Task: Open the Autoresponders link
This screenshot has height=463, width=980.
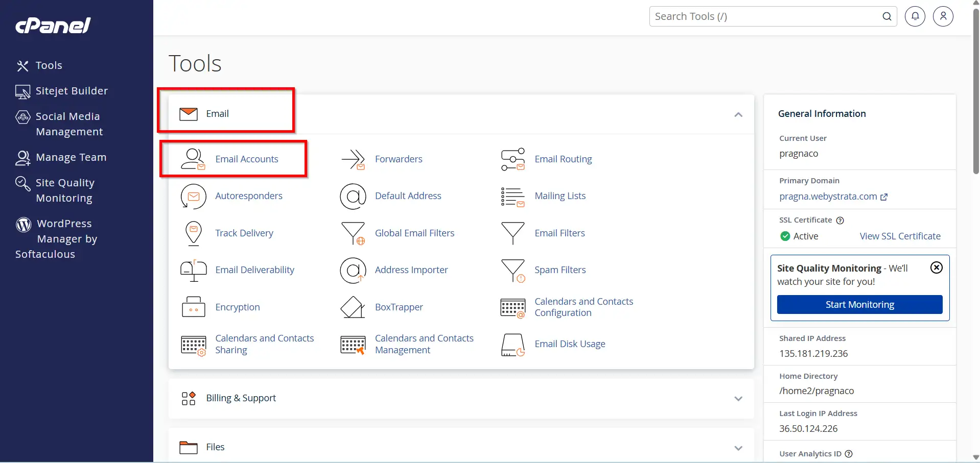Action: point(249,196)
